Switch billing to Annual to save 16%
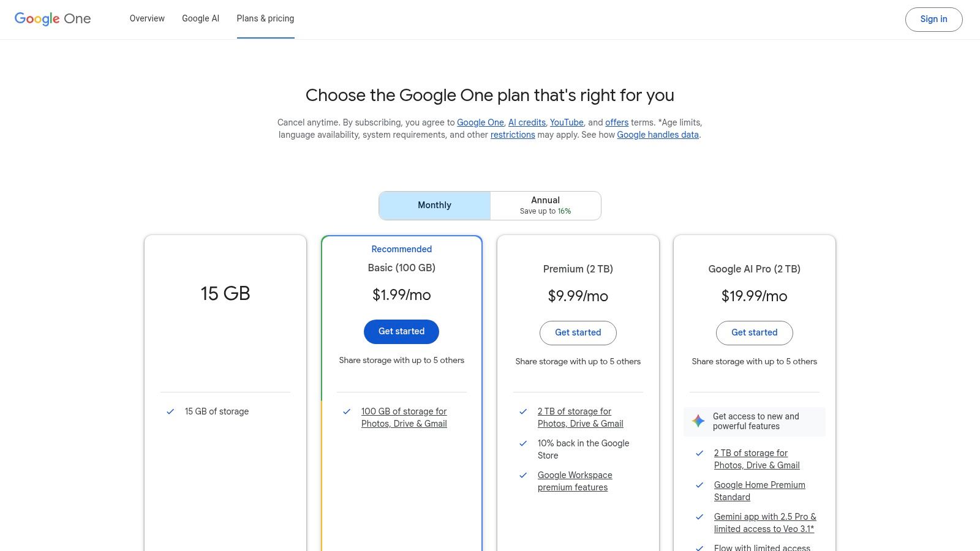 coord(545,205)
